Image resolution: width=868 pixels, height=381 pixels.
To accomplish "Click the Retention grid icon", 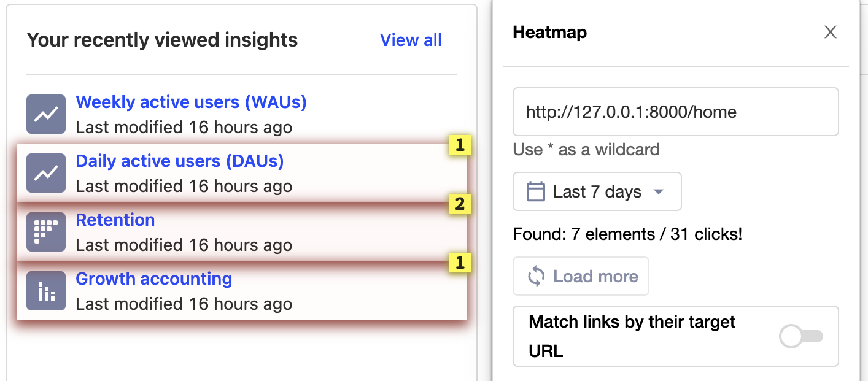I will [x=46, y=232].
